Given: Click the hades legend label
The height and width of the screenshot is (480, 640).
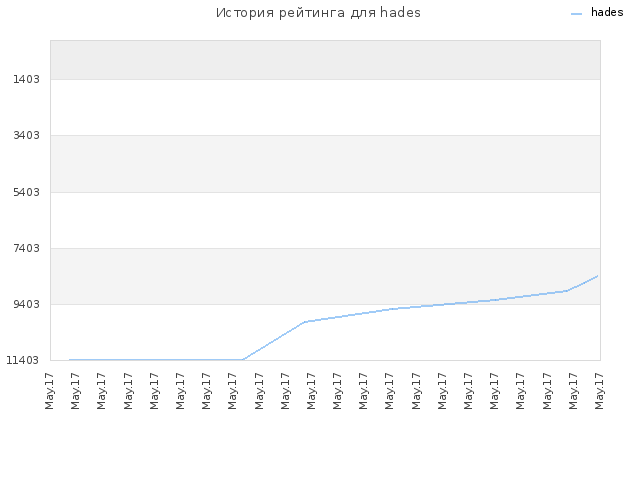Looking at the screenshot, I should tap(607, 13).
